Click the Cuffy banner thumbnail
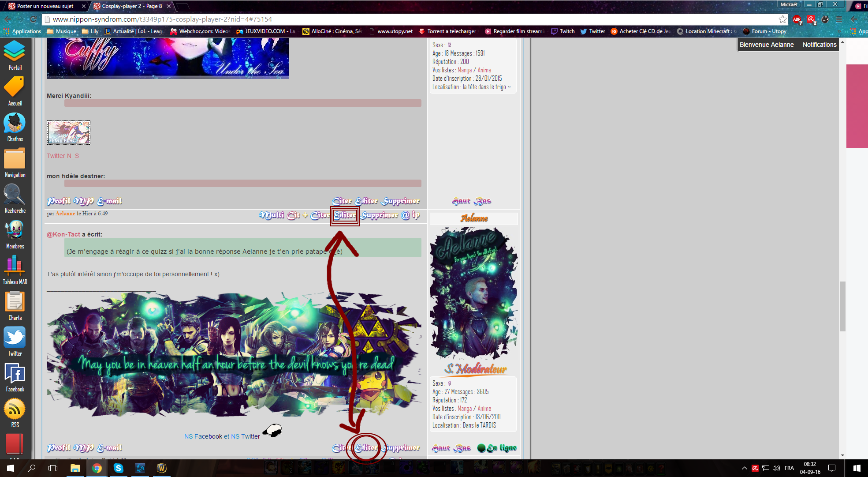This screenshot has height=477, width=868. pyautogui.click(x=168, y=59)
